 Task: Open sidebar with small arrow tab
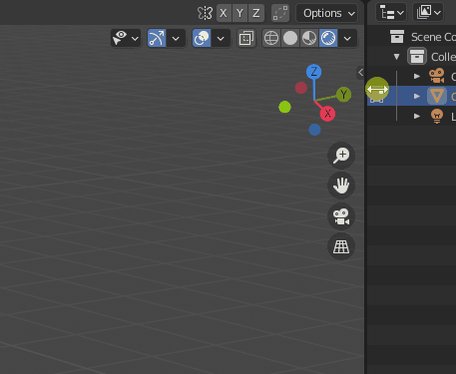coord(360,72)
